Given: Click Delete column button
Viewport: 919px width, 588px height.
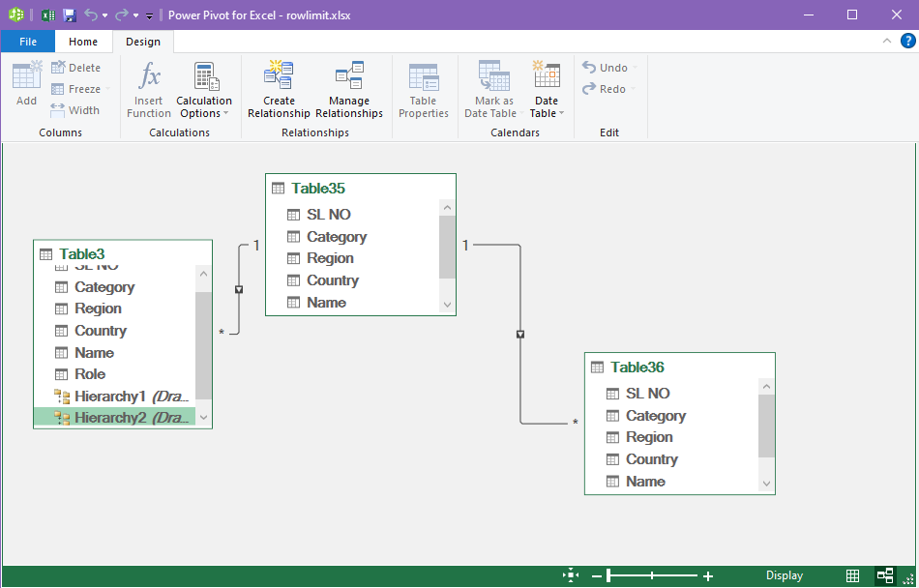Looking at the screenshot, I should click(76, 68).
